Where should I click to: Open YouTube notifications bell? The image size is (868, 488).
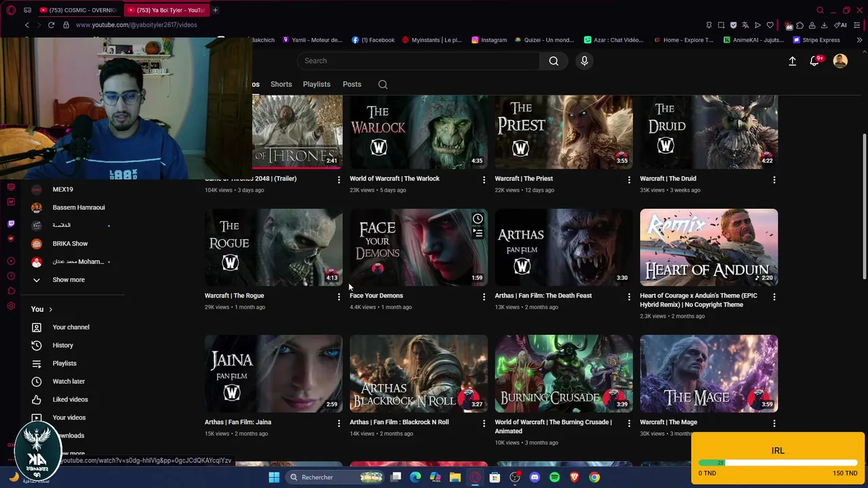click(815, 61)
